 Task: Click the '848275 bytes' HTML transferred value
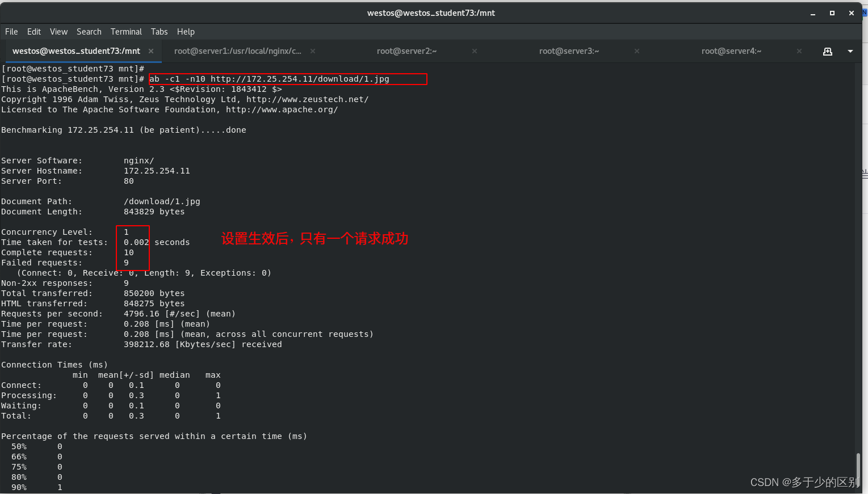click(154, 303)
